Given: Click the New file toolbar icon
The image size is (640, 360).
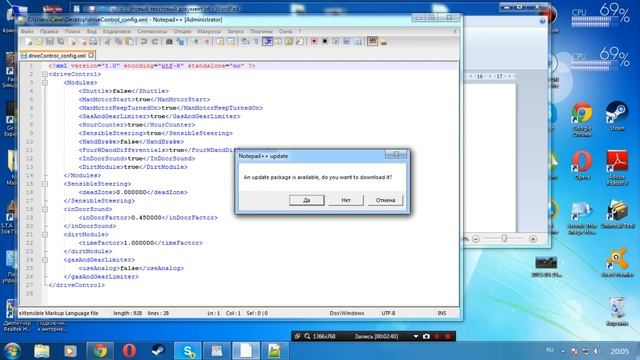Looking at the screenshot, I should click(x=29, y=42).
